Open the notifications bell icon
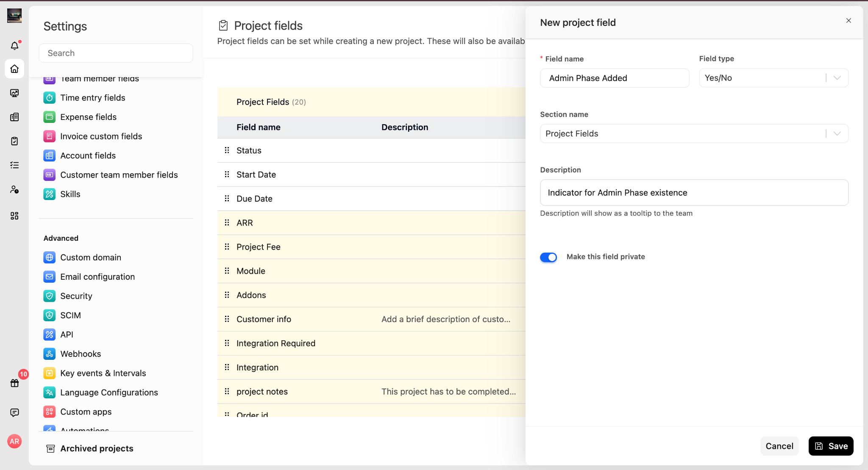The width and height of the screenshot is (868, 470). [14, 45]
